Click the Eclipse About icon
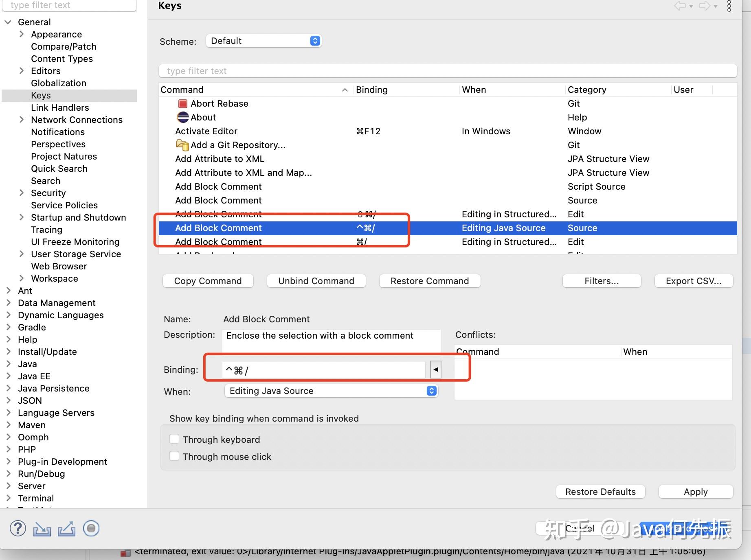 183,117
